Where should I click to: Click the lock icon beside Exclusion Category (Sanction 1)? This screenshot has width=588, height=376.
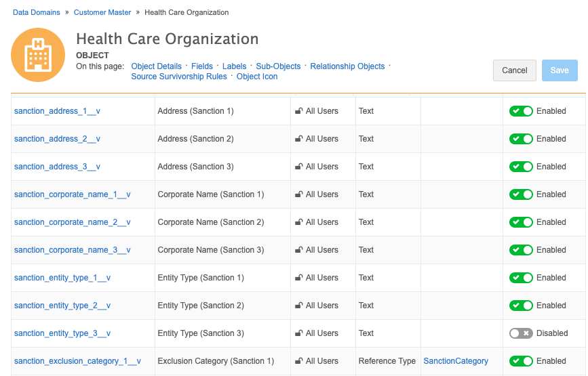[x=298, y=361]
